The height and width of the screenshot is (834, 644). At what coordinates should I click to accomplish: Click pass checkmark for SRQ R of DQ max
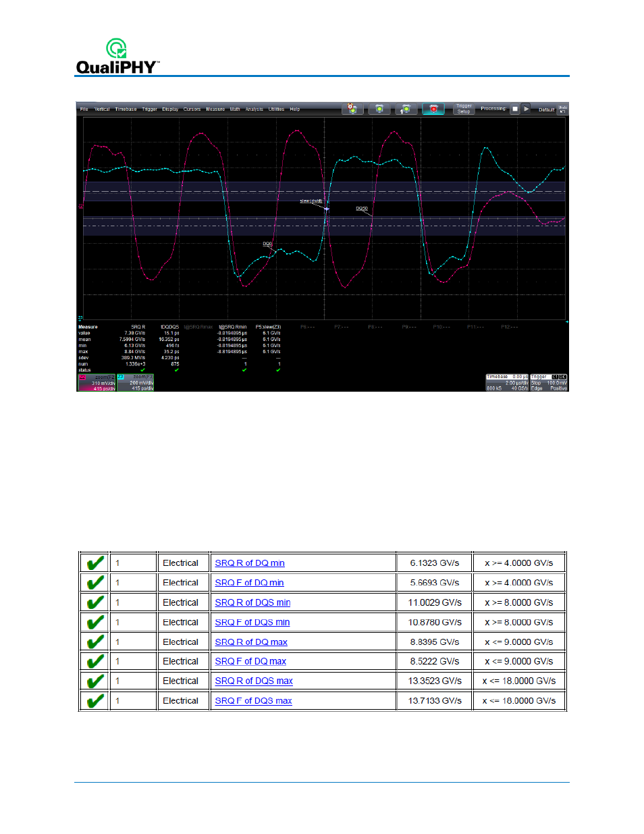coord(95,642)
